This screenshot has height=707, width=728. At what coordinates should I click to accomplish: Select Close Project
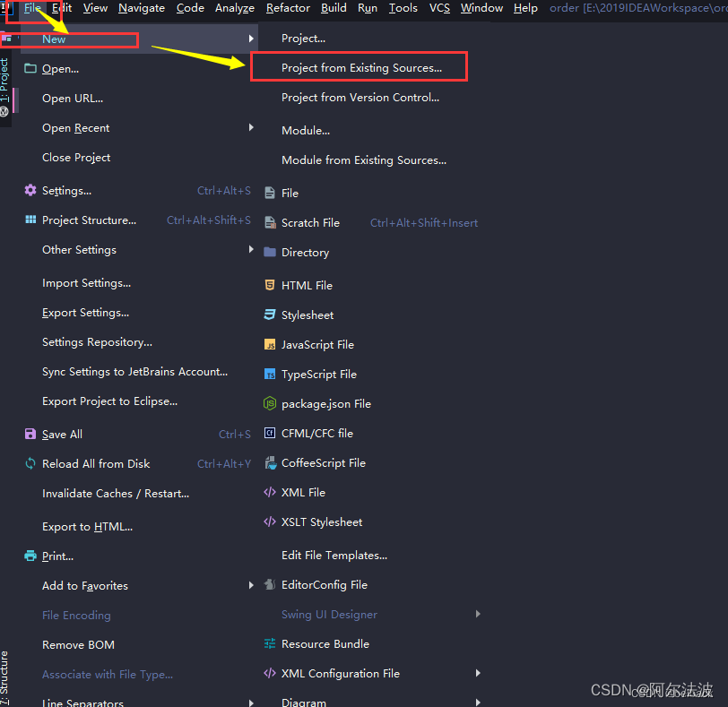(76, 158)
